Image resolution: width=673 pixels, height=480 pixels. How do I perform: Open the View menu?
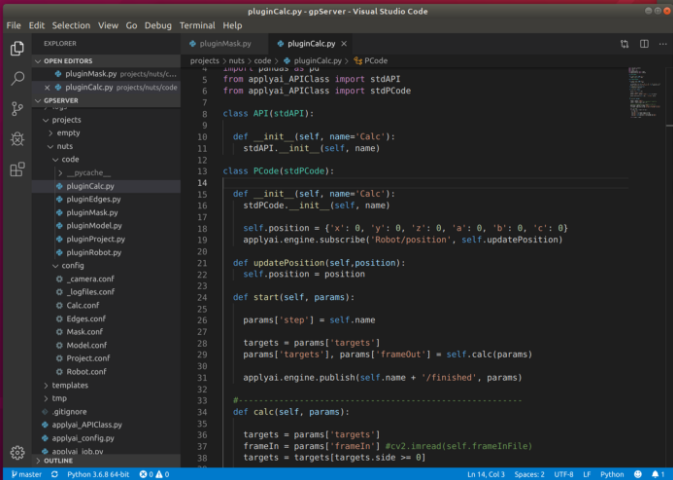pos(108,26)
